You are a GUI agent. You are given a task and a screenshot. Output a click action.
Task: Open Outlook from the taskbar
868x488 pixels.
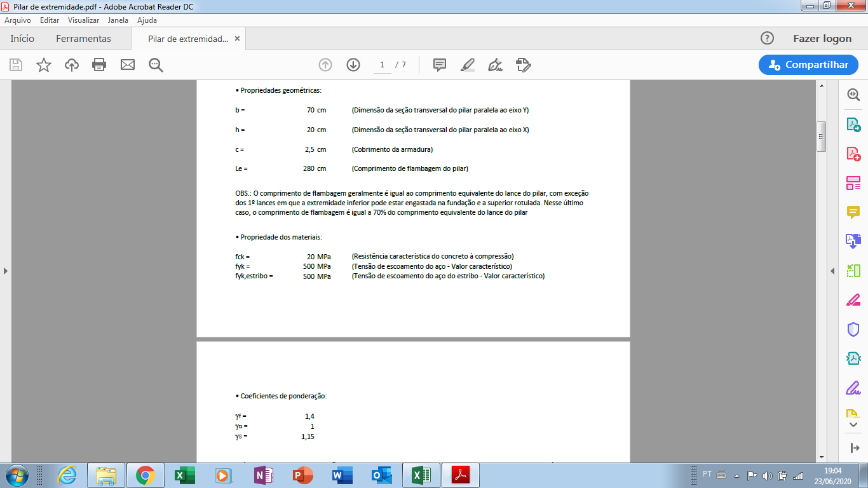click(x=381, y=475)
